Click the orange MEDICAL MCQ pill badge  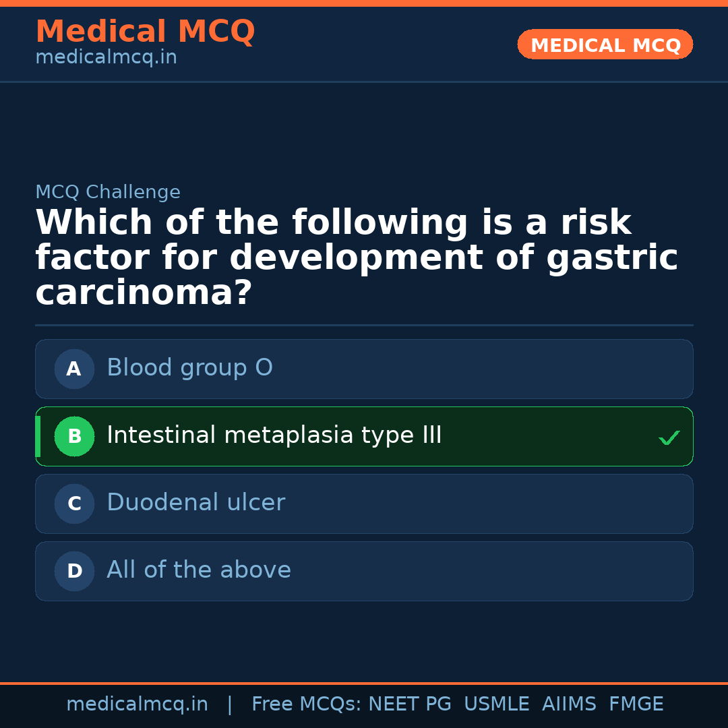click(x=605, y=44)
